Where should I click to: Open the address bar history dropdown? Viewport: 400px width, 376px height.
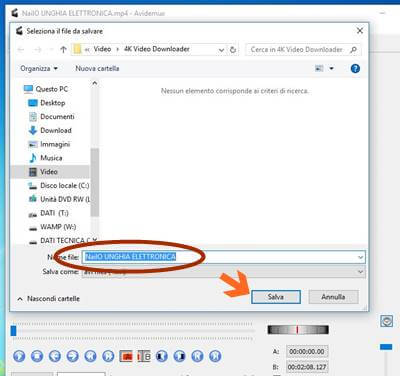tap(221, 50)
